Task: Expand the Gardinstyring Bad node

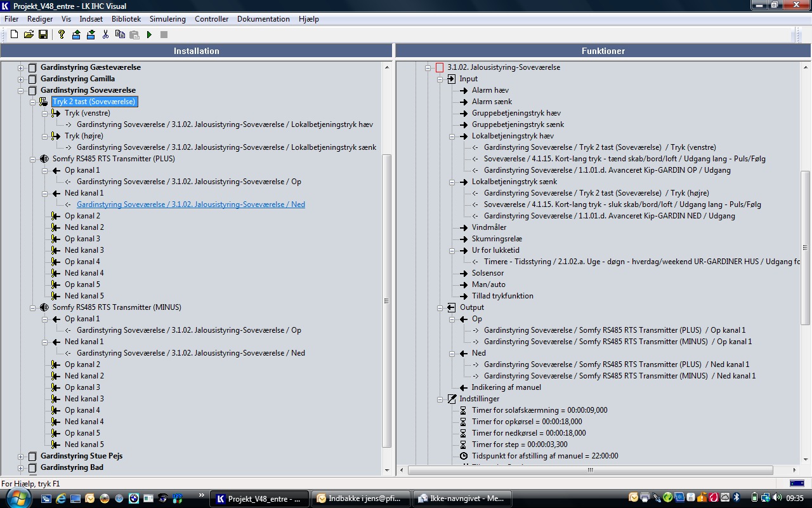Action: pos(20,467)
